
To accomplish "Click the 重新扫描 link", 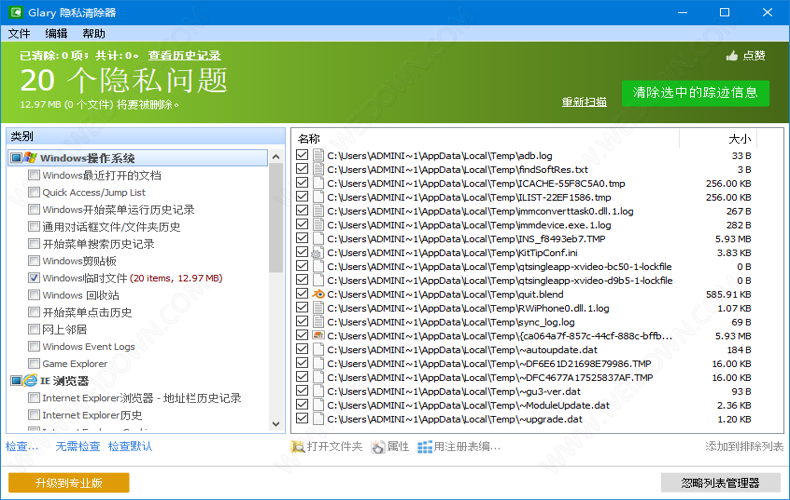I will click(x=584, y=102).
